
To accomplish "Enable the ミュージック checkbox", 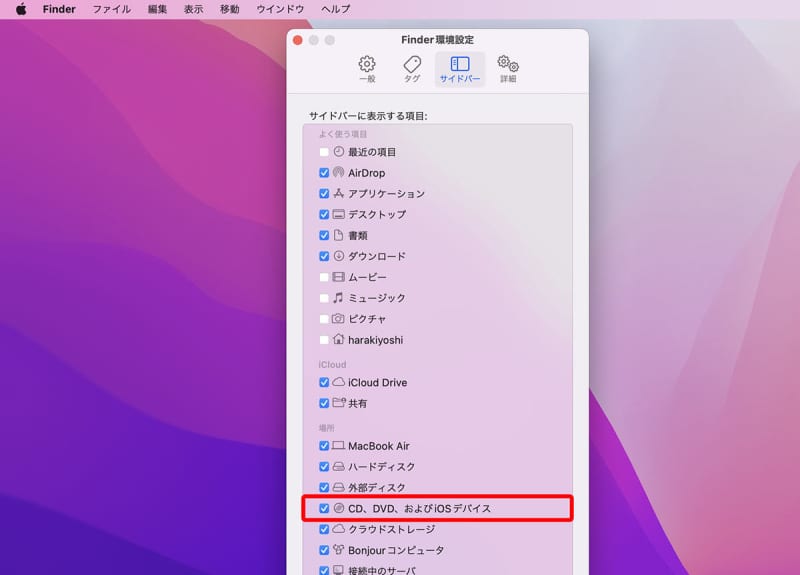I will (324, 298).
